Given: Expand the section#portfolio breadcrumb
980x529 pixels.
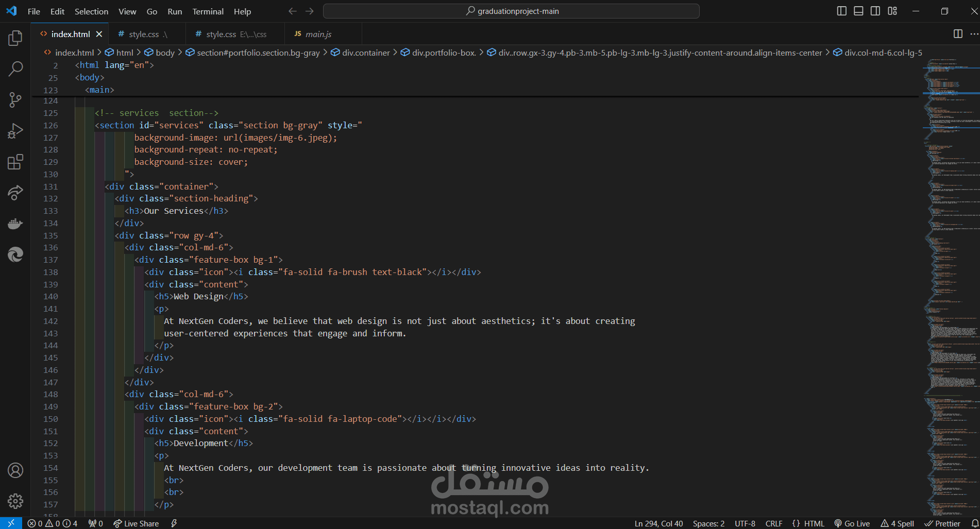Looking at the screenshot, I should (x=252, y=53).
